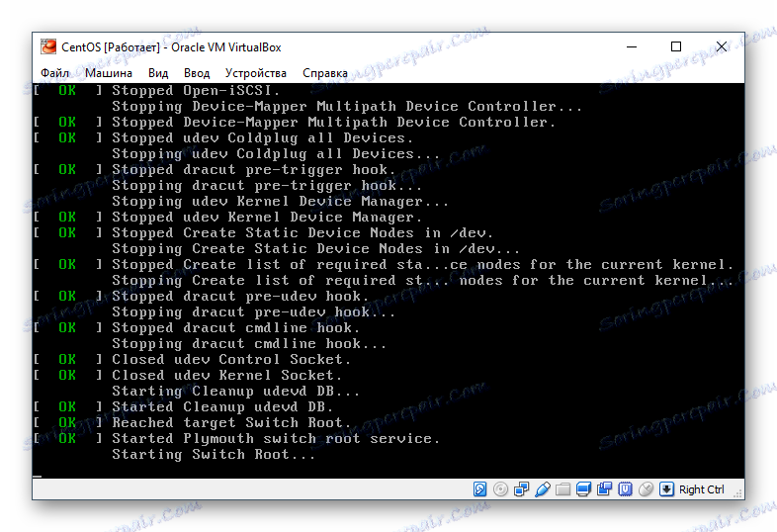Viewport: 777px width, 532px height.
Task: Click the display settings monitor icon
Action: pos(584,489)
